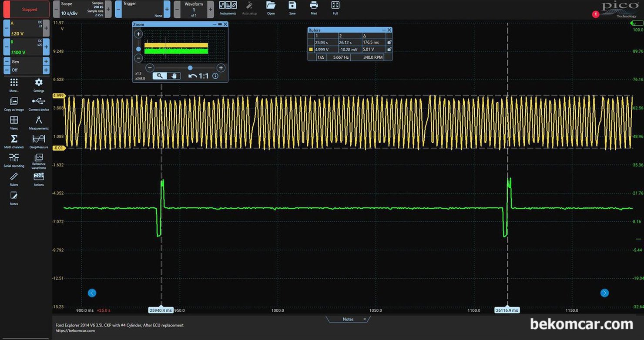Screen dimensions: 644x340
Task: Toggle the time ruler lock in Rulers panel
Action: pyautogui.click(x=389, y=43)
